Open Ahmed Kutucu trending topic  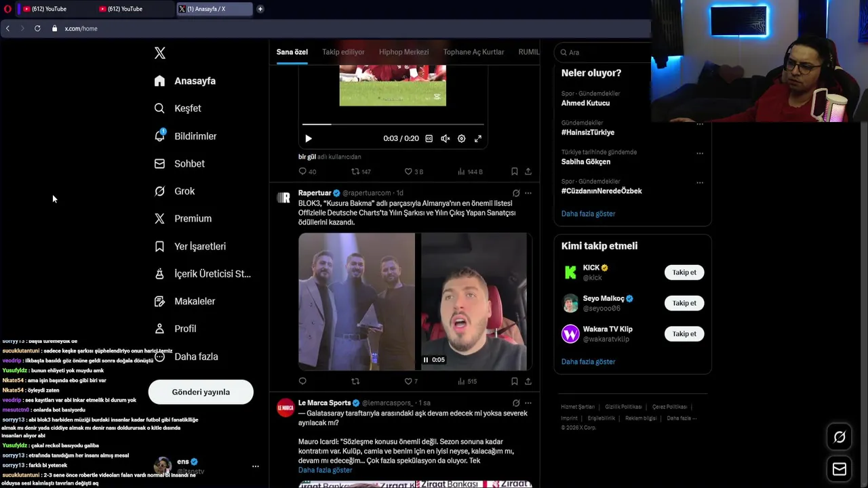[585, 103]
